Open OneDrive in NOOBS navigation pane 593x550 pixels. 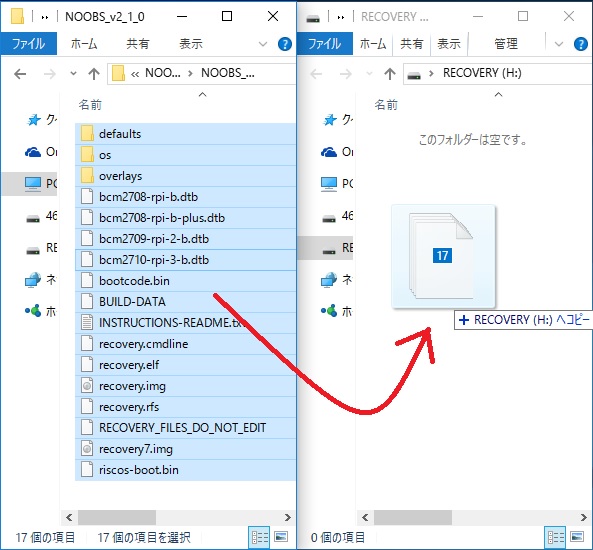pos(42,152)
